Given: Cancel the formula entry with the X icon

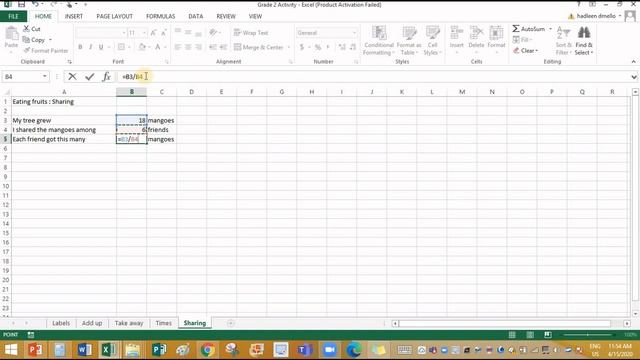Looking at the screenshot, I should (72, 76).
